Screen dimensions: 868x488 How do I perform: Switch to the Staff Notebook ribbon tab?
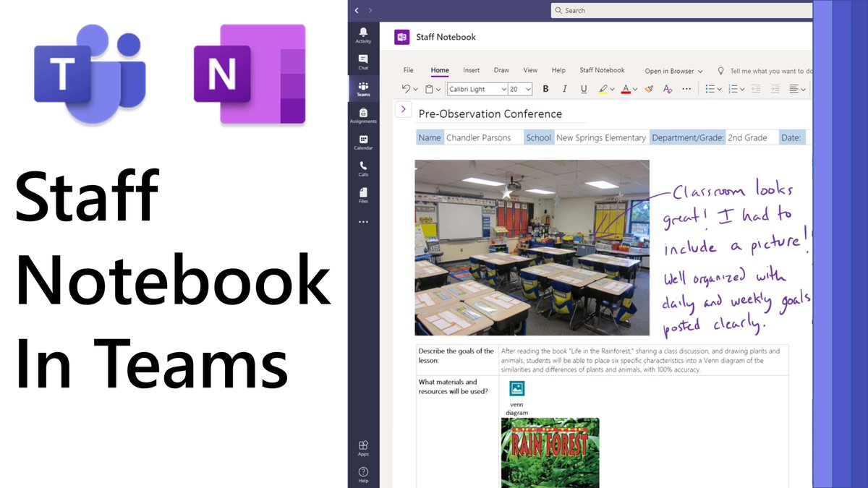click(602, 70)
